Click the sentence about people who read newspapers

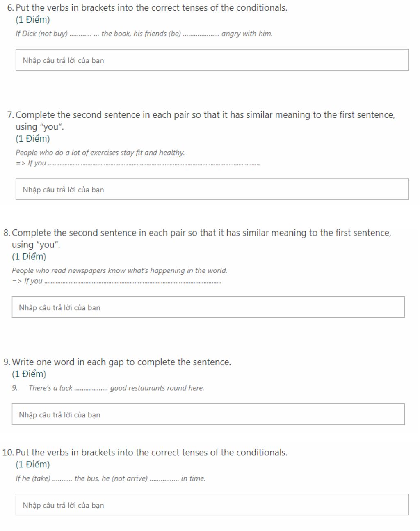[x=119, y=270]
